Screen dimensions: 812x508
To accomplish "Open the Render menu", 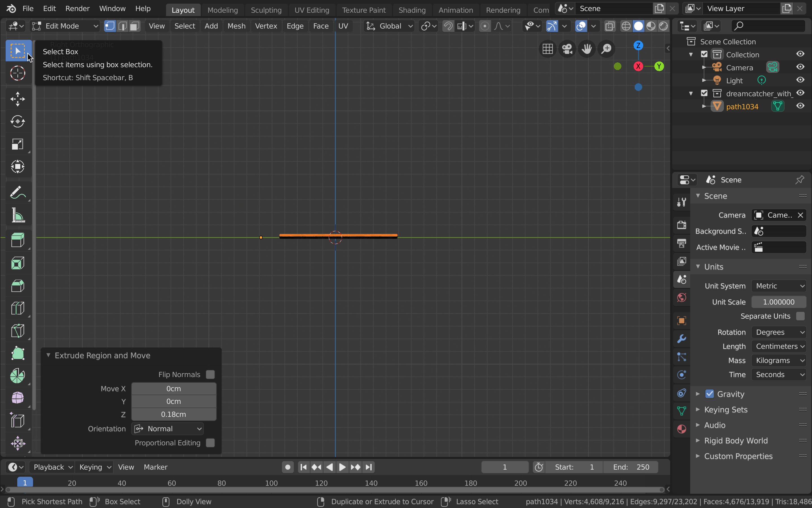I will coord(77,8).
